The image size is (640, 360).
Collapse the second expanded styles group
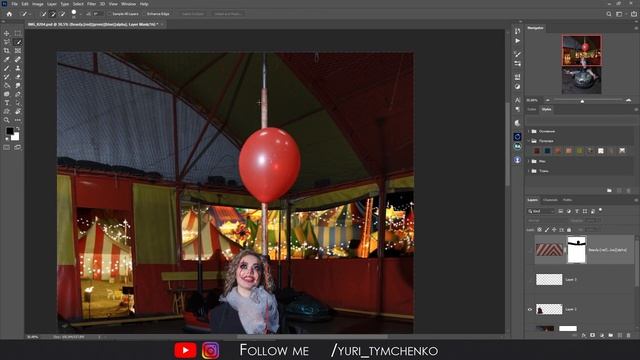coord(529,141)
